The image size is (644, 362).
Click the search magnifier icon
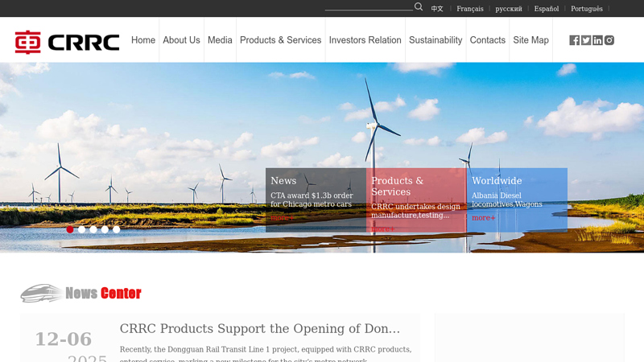(x=418, y=6)
